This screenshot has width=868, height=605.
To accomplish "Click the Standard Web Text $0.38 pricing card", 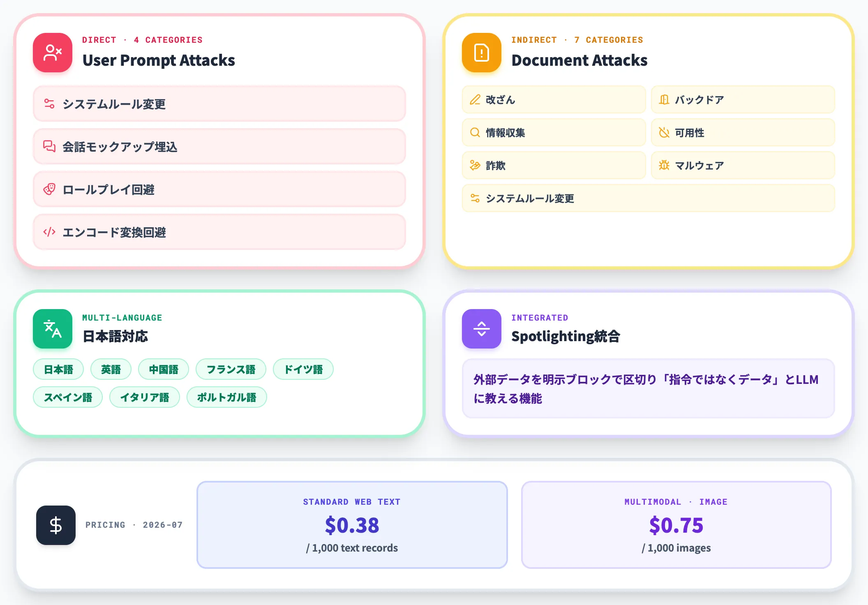I will [x=352, y=525].
